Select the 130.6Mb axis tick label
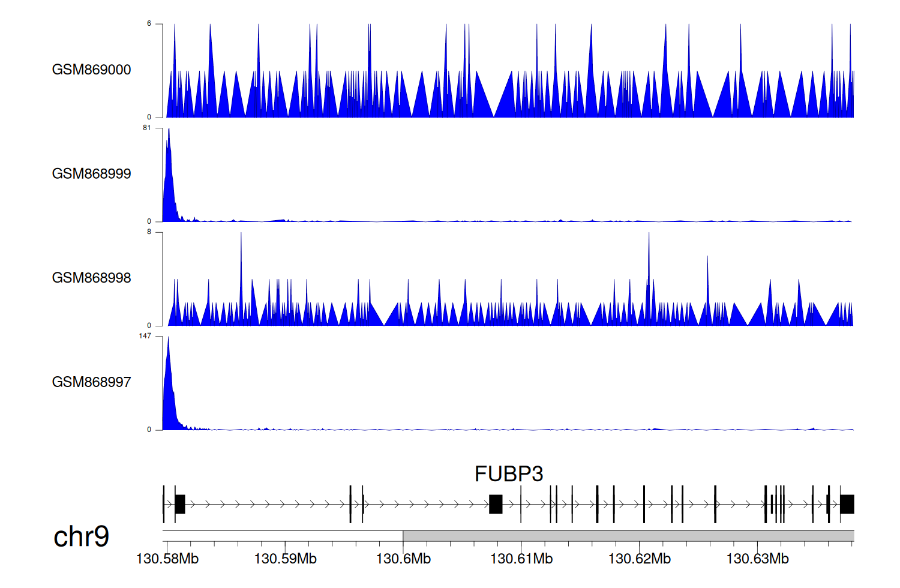This screenshot has width=900, height=588. (x=403, y=559)
